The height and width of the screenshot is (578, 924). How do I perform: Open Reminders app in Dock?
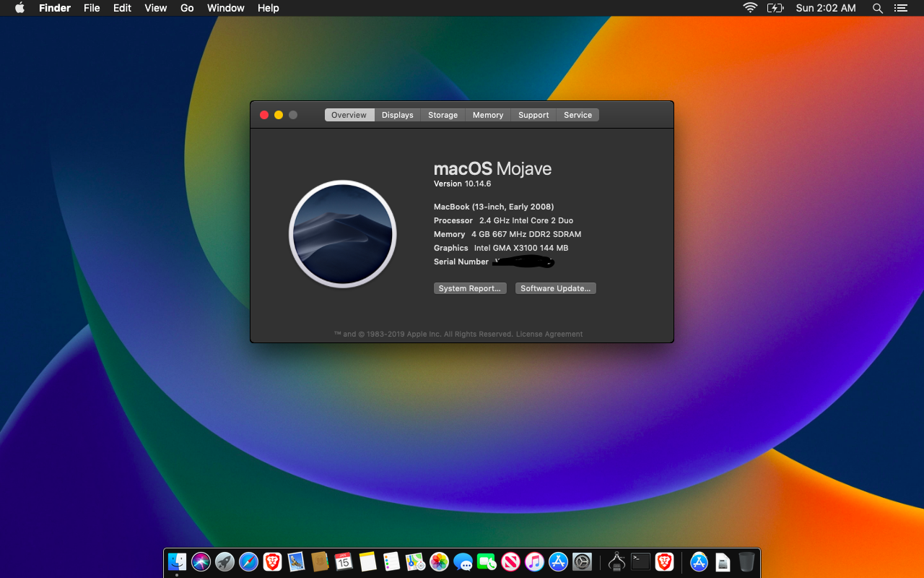pos(391,561)
